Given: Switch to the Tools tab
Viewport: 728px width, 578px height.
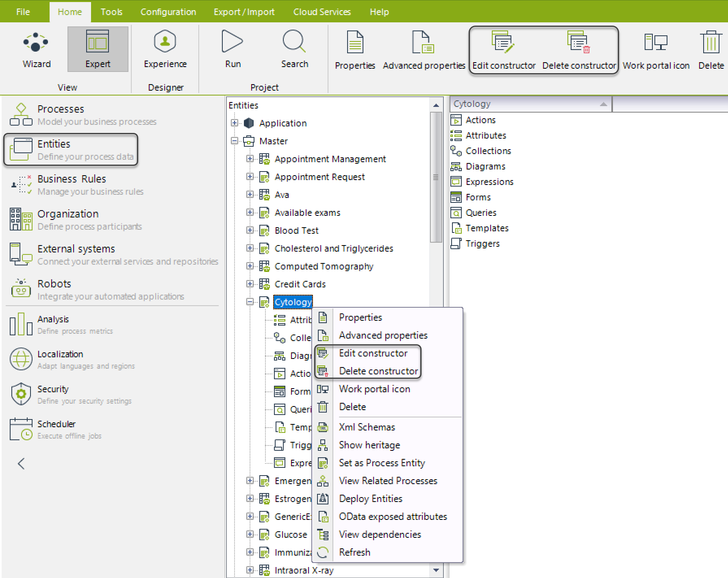Looking at the screenshot, I should pyautogui.click(x=111, y=12).
